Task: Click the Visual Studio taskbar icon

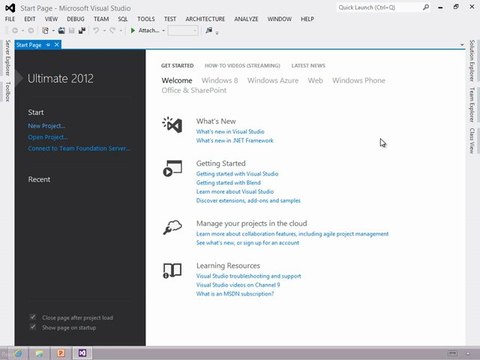Action: click(82, 353)
